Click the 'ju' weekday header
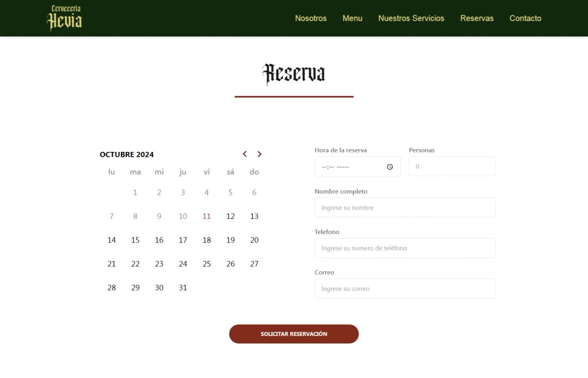 (x=183, y=172)
